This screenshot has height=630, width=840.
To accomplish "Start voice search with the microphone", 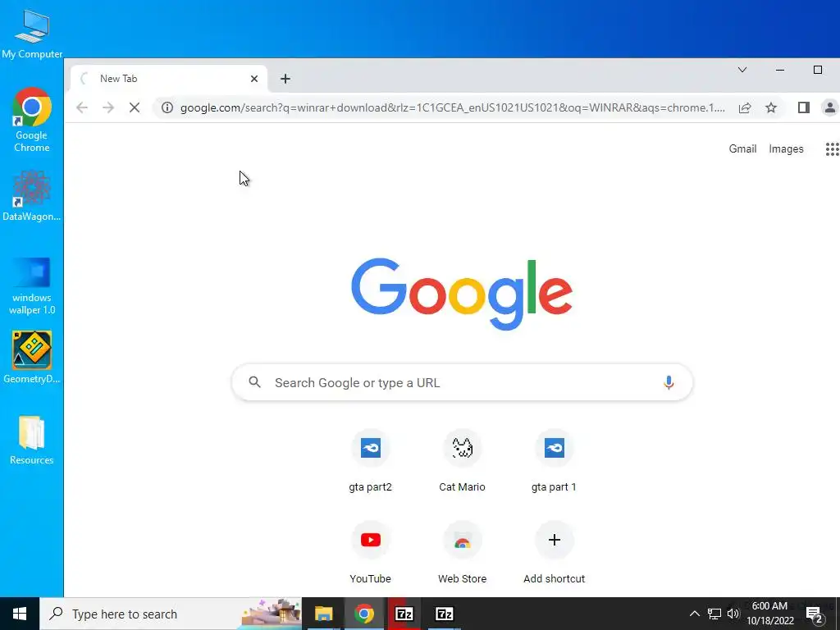I will (669, 382).
